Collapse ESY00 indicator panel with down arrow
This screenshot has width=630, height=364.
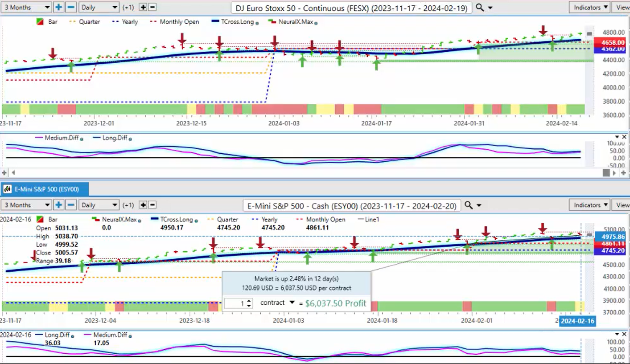pyautogui.click(x=617, y=334)
